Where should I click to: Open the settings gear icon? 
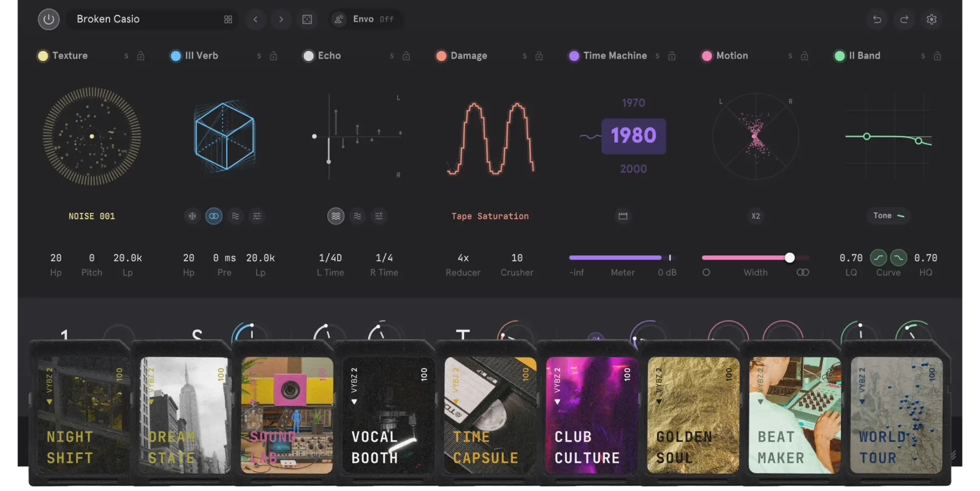[x=931, y=20]
